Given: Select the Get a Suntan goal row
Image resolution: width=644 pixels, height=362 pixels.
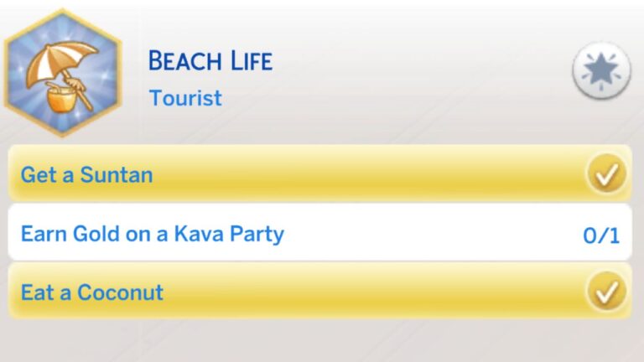Looking at the screenshot, I should tap(319, 174).
